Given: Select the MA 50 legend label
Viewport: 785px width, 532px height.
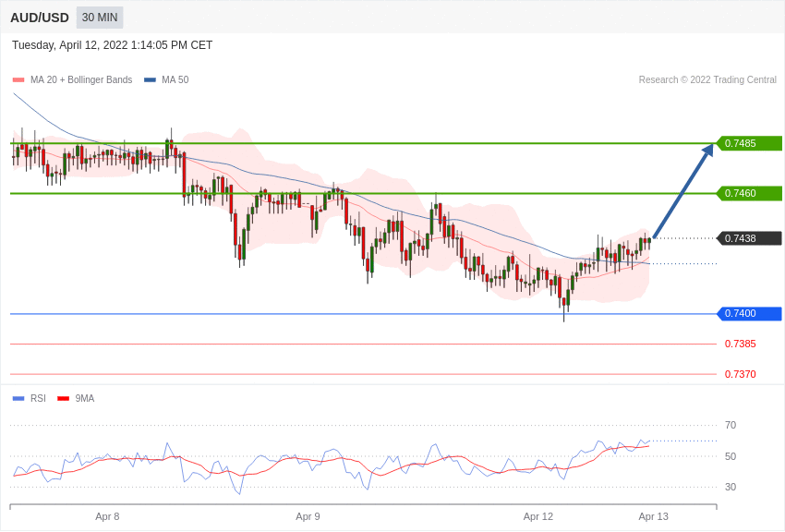Looking at the screenshot, I should coord(175,79).
